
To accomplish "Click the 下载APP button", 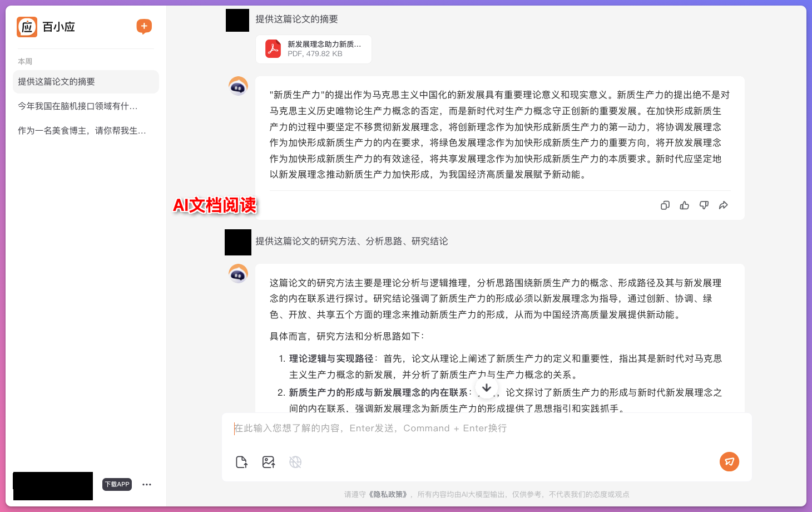I will click(x=117, y=484).
